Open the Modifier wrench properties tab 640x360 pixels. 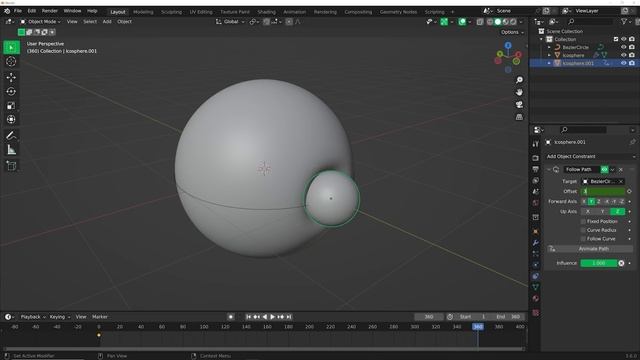pyautogui.click(x=536, y=243)
